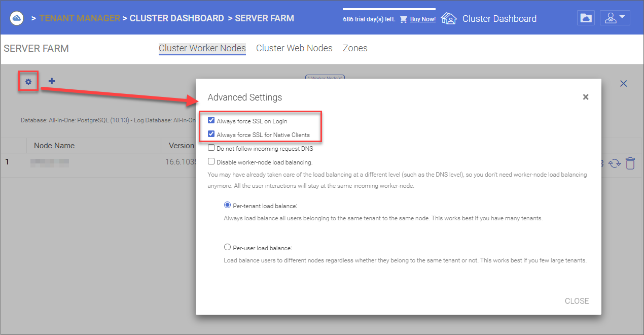Click the plus icon to add node
The width and height of the screenshot is (644, 335).
click(52, 81)
